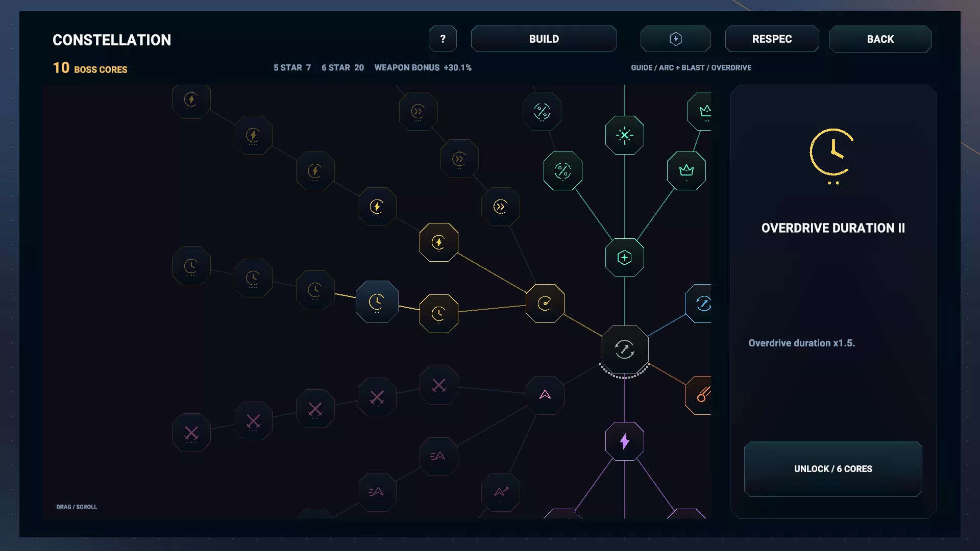
Task: Select the blue-highlighted Overdrive Duration II clock node
Action: [x=377, y=302]
